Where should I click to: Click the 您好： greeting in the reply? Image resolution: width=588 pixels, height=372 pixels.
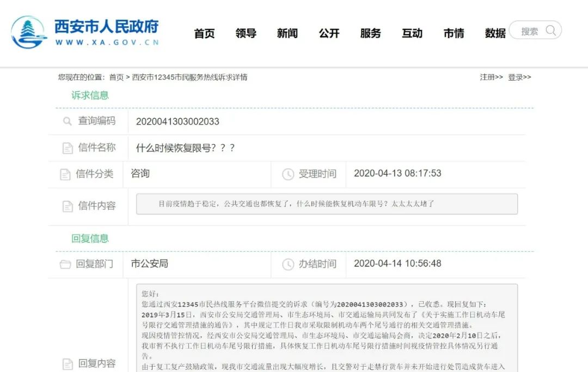point(150,294)
